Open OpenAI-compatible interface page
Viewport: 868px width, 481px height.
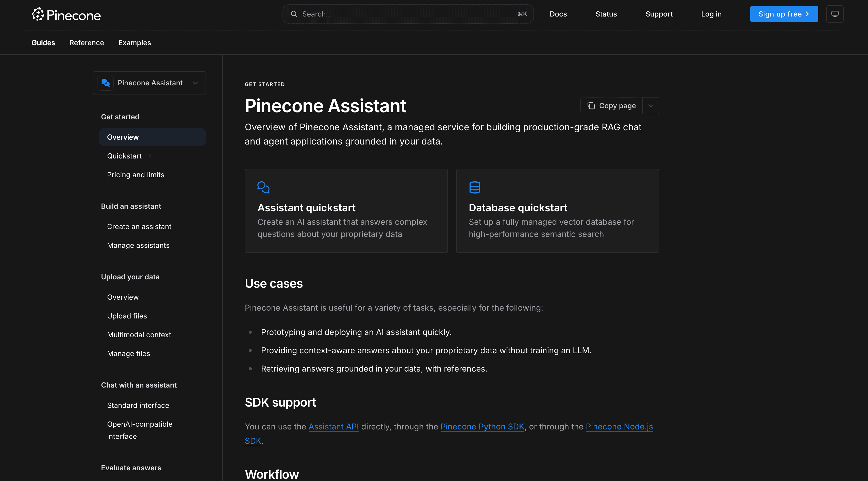pyautogui.click(x=140, y=430)
